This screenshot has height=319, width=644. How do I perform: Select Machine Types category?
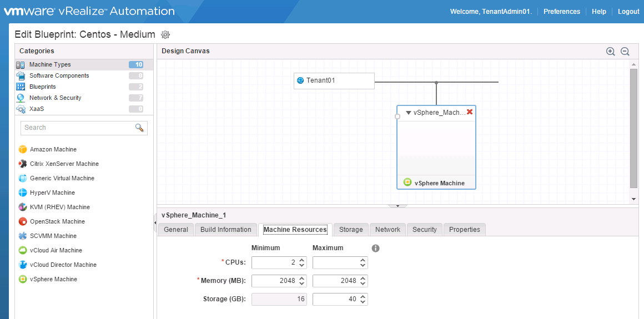[x=84, y=64]
